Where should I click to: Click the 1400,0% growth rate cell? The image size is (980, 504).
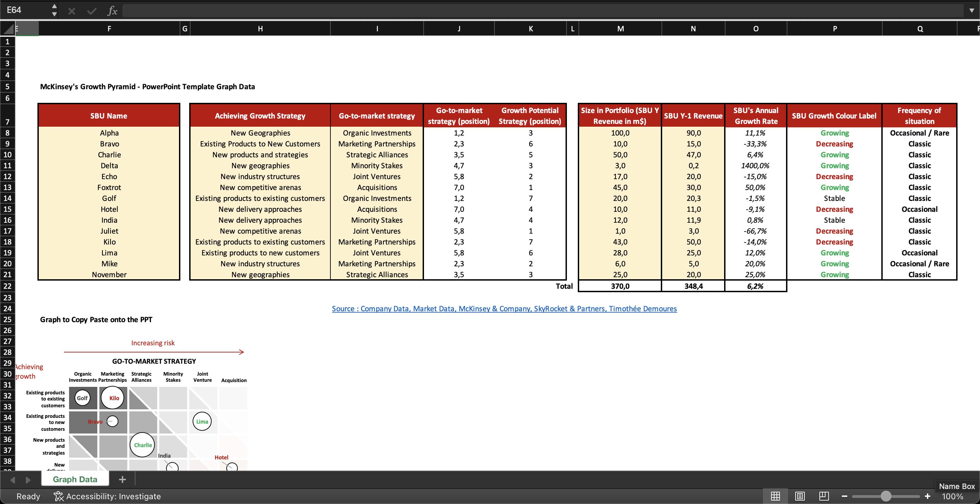click(755, 166)
